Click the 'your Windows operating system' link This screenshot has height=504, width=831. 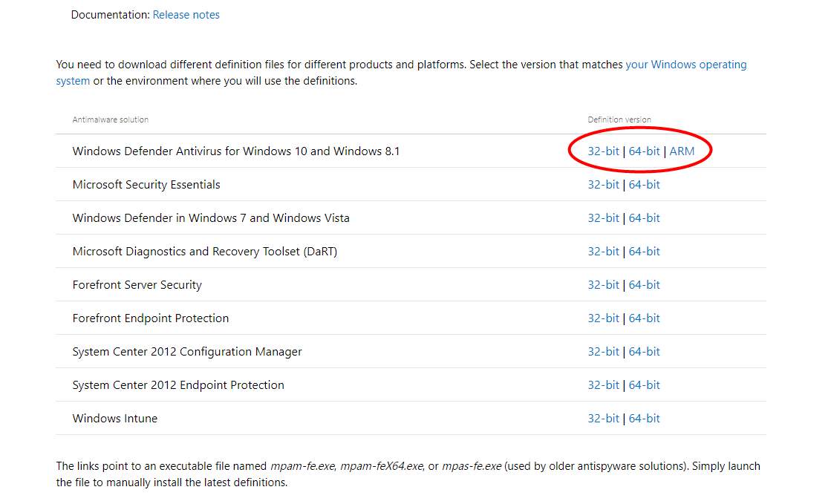685,65
